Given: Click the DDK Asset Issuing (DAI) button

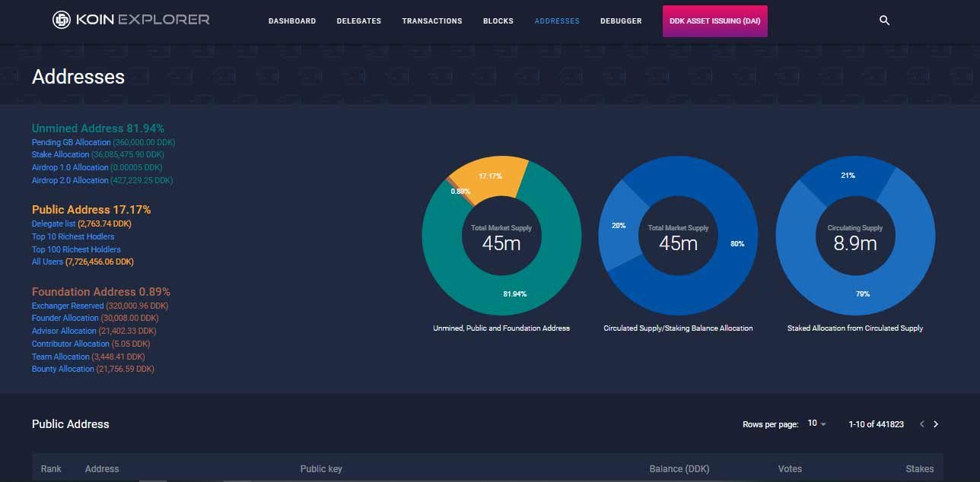Looking at the screenshot, I should [x=715, y=21].
